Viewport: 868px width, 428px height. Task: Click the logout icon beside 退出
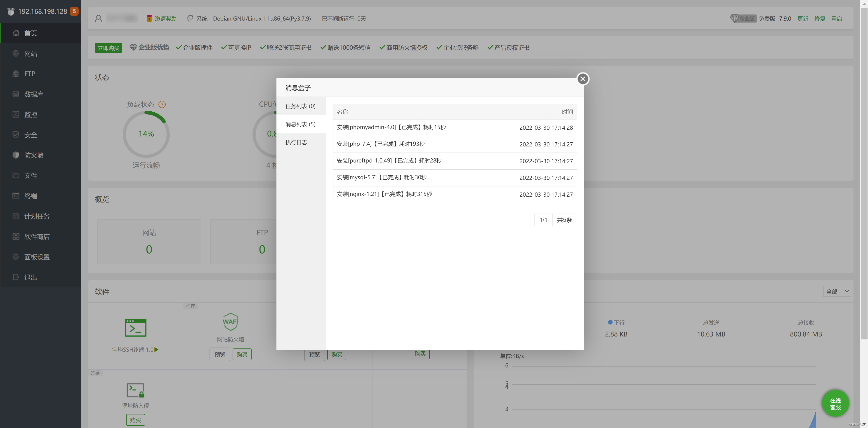tap(16, 277)
